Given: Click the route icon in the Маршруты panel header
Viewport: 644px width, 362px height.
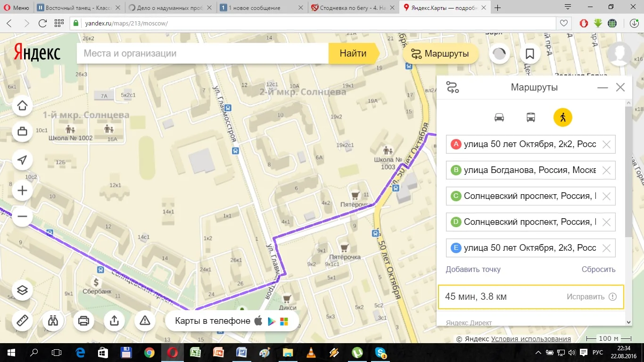Looking at the screenshot, I should 453,87.
